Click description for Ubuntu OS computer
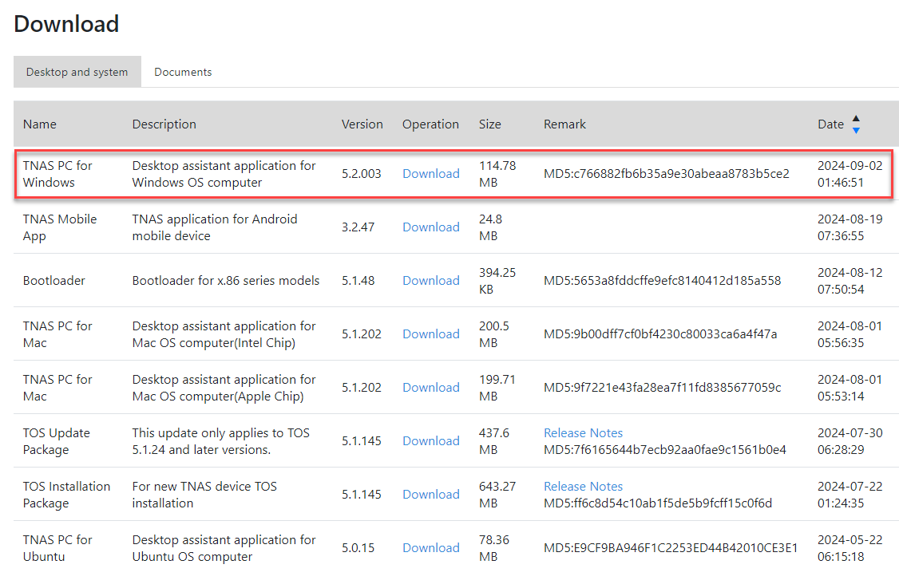This screenshot has height=588, width=899. [x=224, y=547]
